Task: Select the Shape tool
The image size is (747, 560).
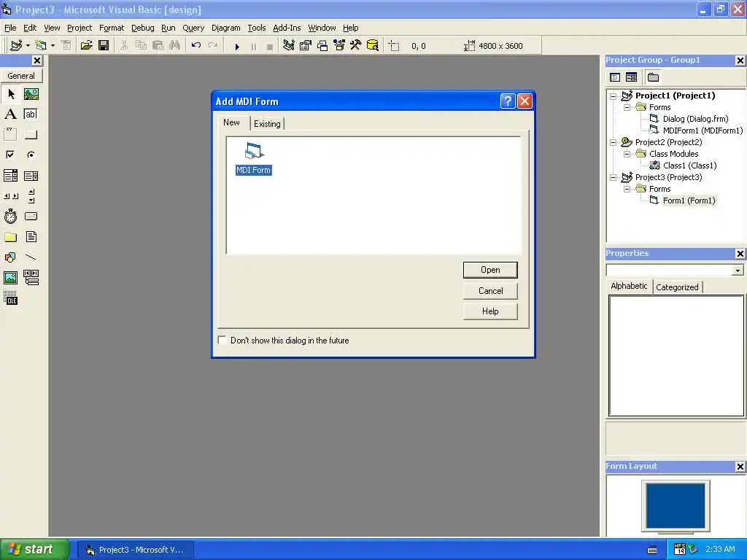Action: point(10,257)
